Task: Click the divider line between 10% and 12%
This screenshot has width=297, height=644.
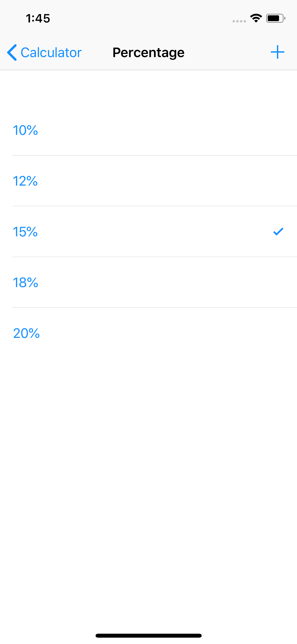Action: (155, 155)
